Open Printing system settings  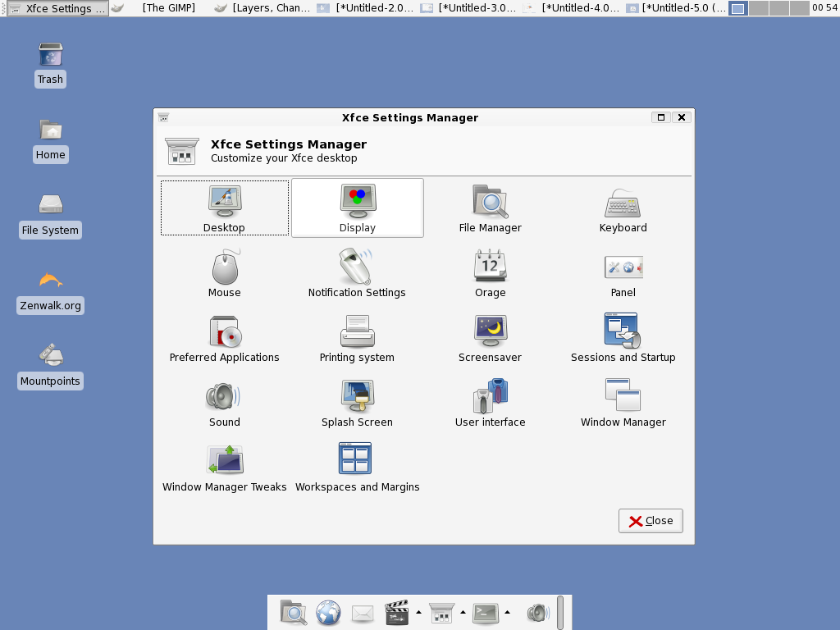[357, 337]
